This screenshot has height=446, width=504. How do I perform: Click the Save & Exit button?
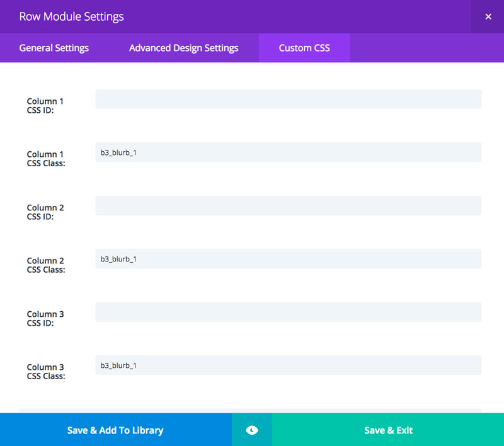point(388,430)
